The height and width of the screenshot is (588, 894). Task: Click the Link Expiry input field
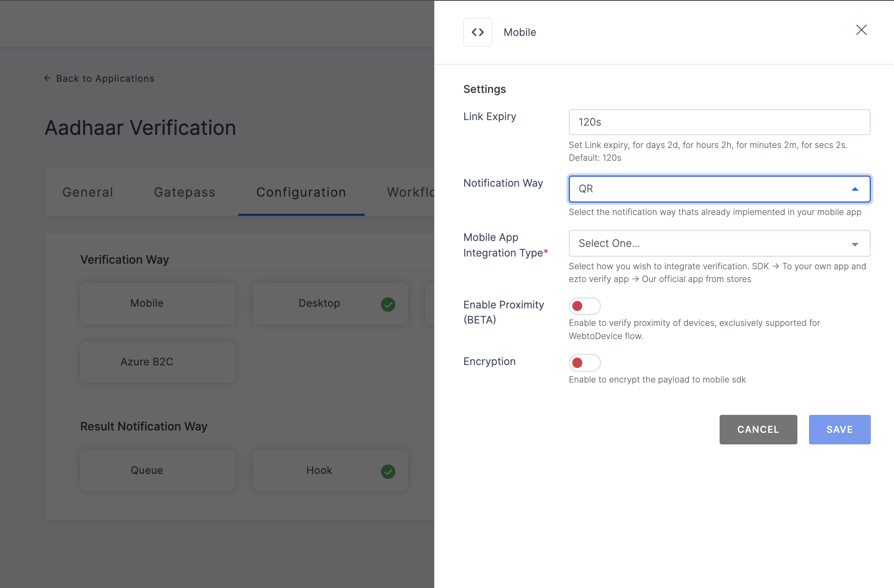(720, 122)
